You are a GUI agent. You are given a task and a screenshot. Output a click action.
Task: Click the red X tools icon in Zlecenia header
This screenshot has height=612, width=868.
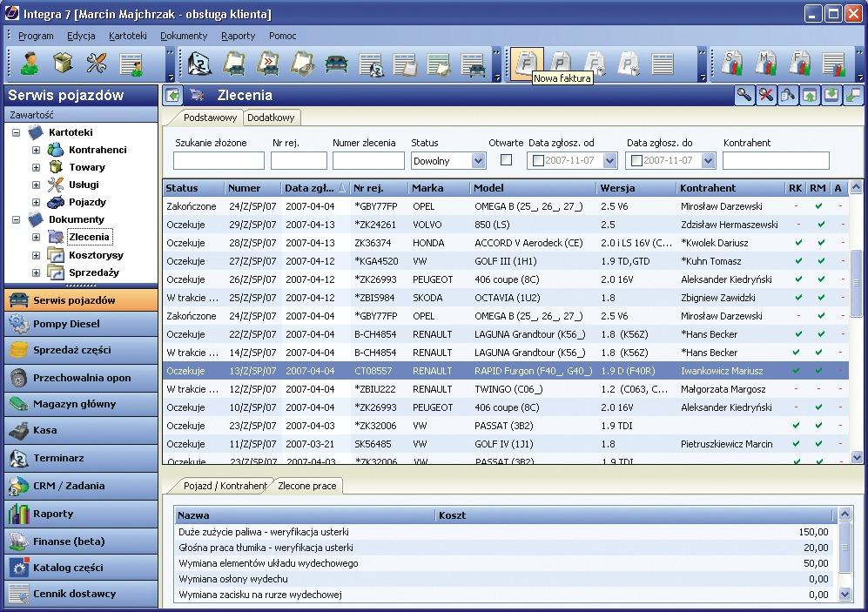[x=766, y=95]
